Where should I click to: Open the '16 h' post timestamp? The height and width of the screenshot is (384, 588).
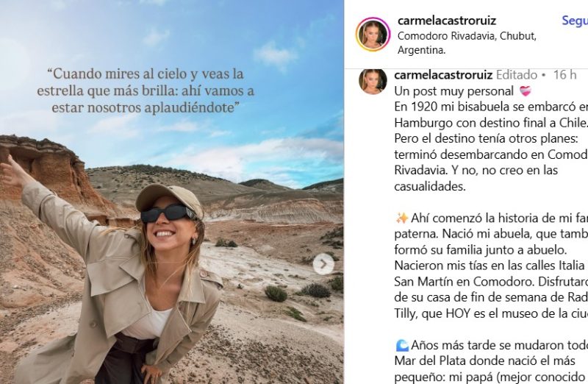(x=564, y=75)
